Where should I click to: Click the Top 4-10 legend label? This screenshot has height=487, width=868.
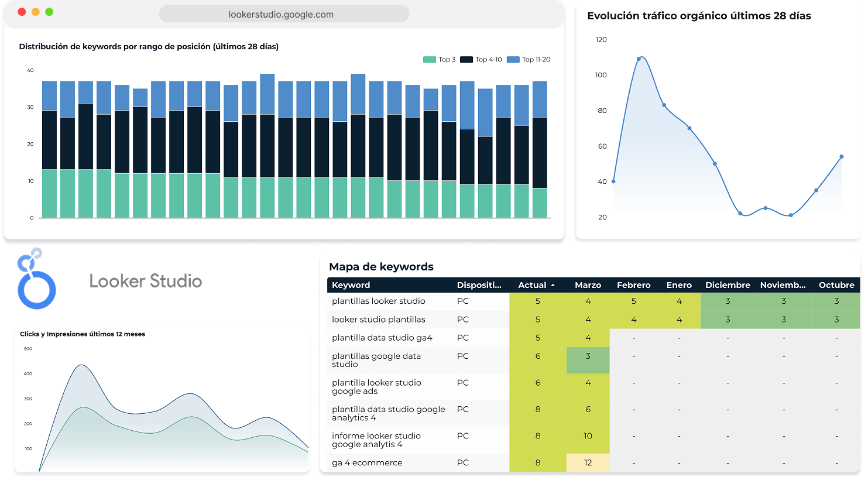click(489, 60)
